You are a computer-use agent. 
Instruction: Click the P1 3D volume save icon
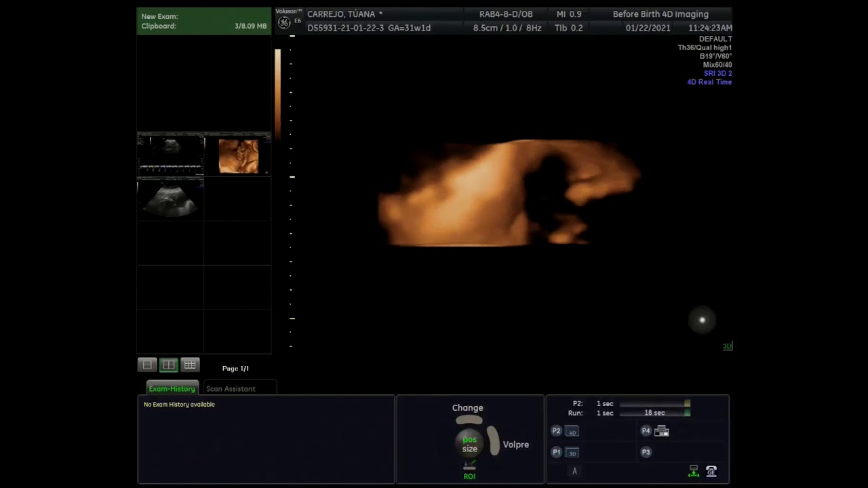click(x=572, y=453)
